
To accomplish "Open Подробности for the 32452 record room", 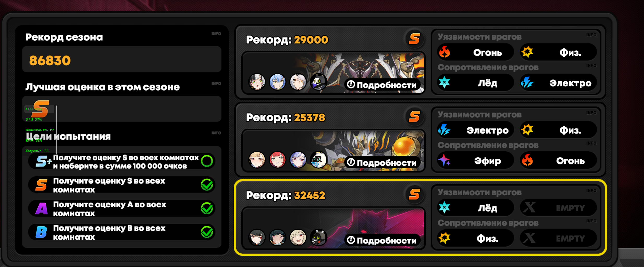I will click(382, 240).
